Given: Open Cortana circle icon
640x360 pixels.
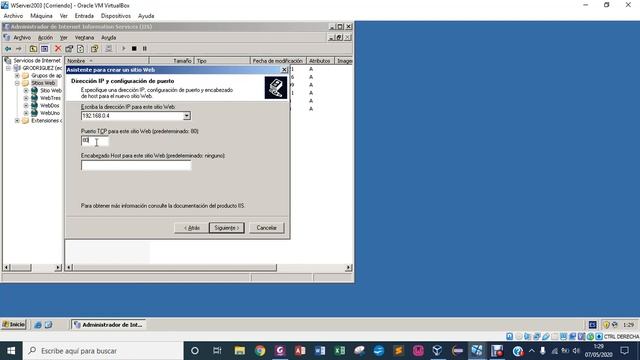Looking at the screenshot, I should [195, 351].
